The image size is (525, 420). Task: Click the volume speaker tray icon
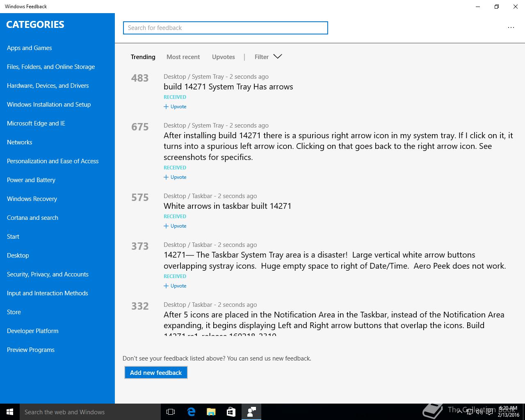point(480,412)
